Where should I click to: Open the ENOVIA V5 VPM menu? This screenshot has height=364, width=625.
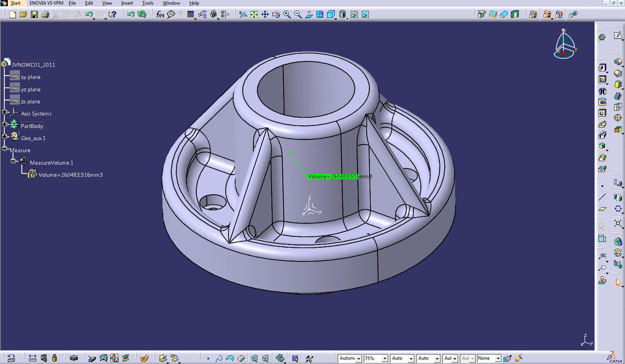click(46, 3)
